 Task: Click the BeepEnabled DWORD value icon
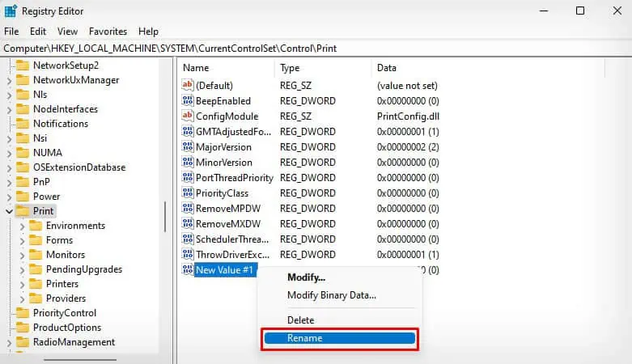pyautogui.click(x=188, y=100)
